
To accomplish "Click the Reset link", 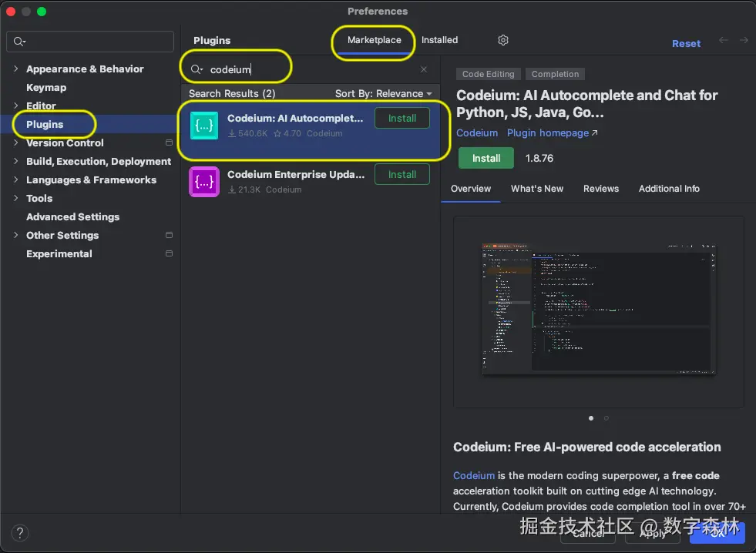I will point(686,44).
